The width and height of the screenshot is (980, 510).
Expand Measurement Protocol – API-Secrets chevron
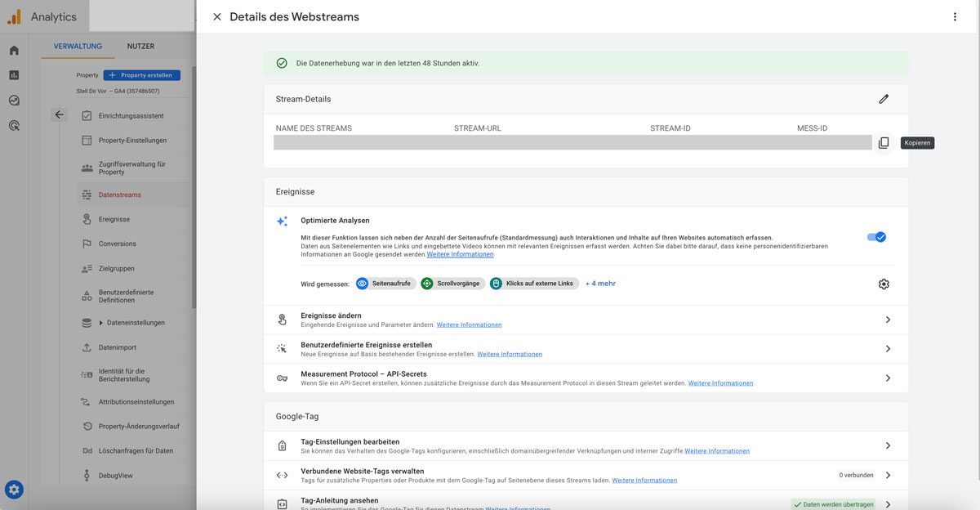pos(888,378)
